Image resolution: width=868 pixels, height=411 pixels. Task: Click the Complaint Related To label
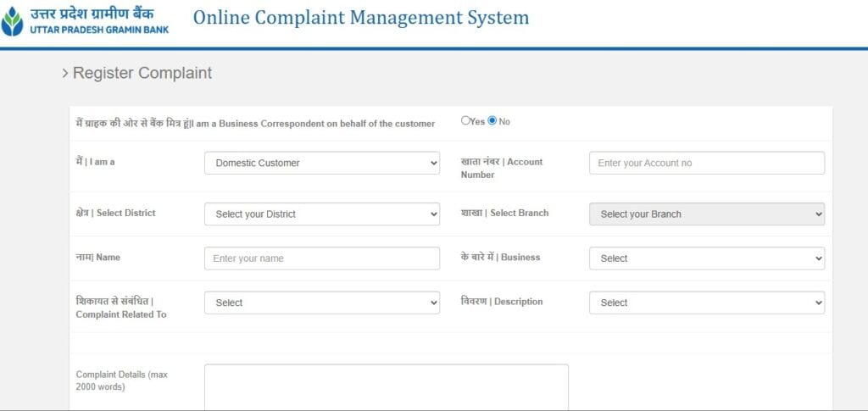click(121, 308)
